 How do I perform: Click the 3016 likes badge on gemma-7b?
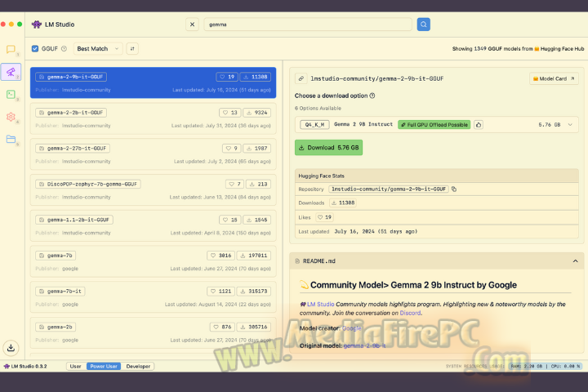click(220, 256)
